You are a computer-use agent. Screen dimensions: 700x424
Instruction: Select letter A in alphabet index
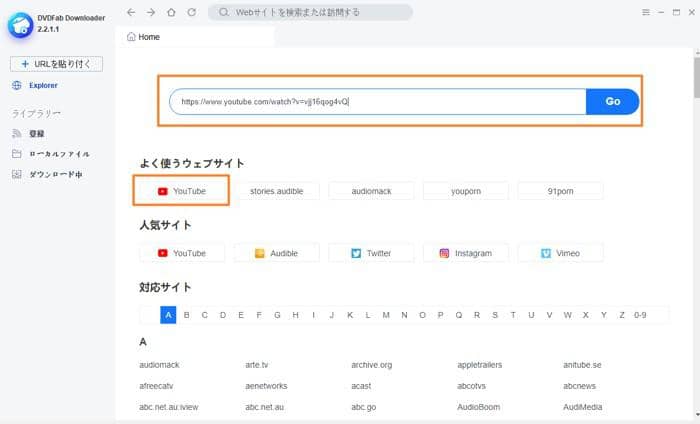tap(168, 315)
